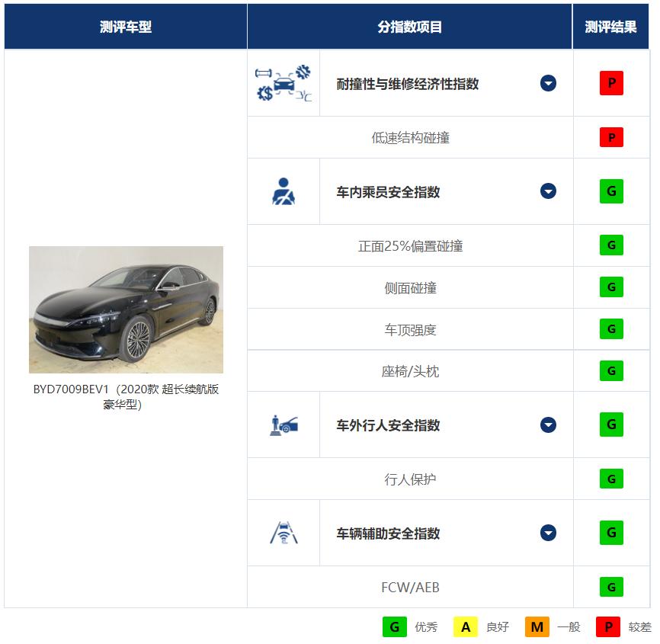The image size is (660, 644).
Task: Click the orange M legend icon for 一般
Action: (537, 626)
